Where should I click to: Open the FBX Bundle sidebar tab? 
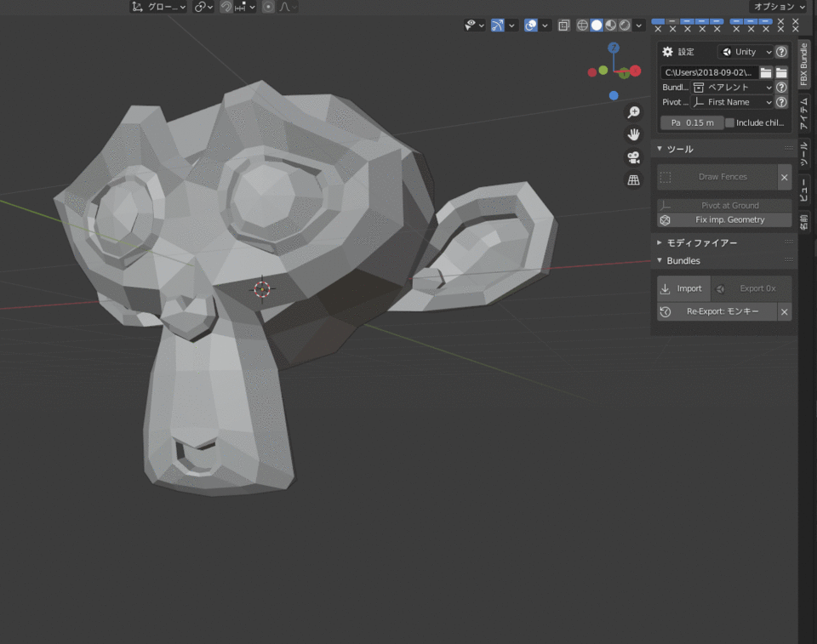pos(804,64)
